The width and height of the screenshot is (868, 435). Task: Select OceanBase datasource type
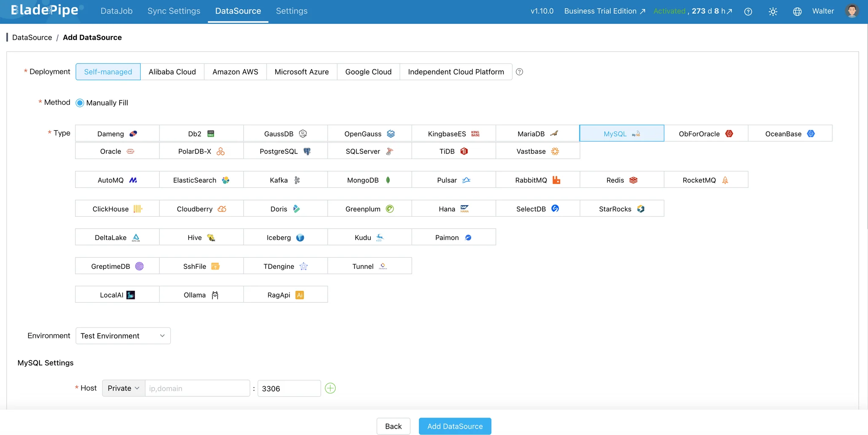(x=790, y=134)
